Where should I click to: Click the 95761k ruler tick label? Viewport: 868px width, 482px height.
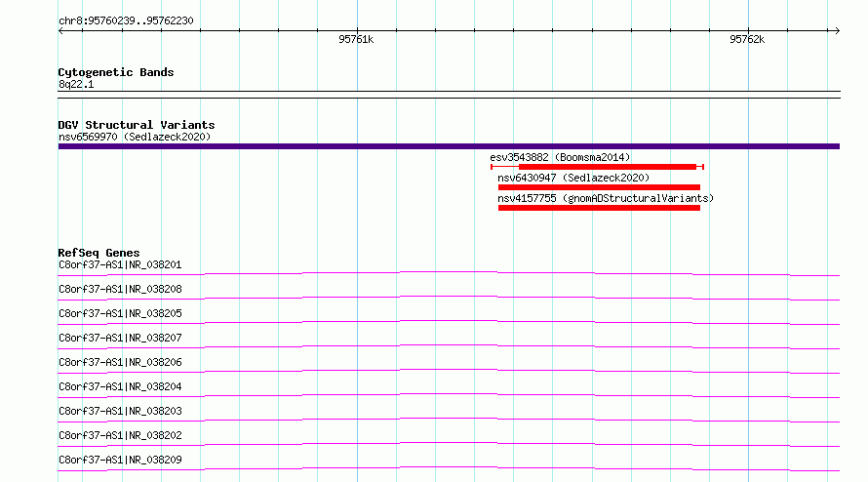[x=356, y=39]
